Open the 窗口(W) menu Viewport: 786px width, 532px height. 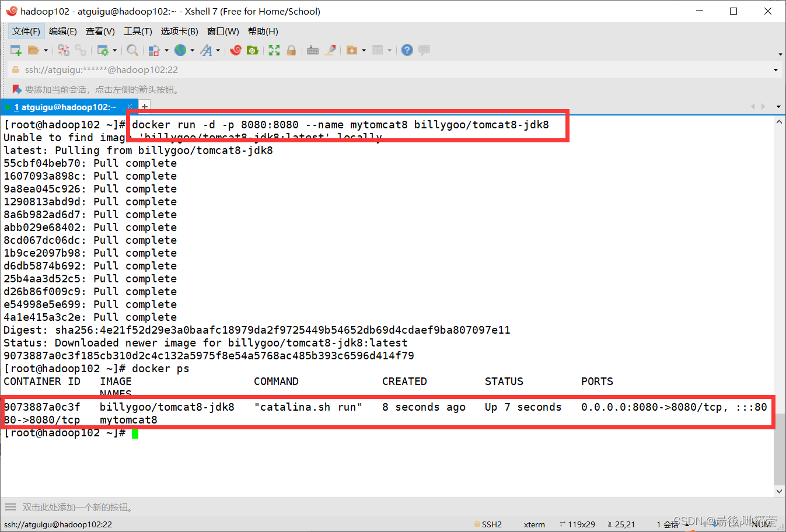(x=223, y=32)
